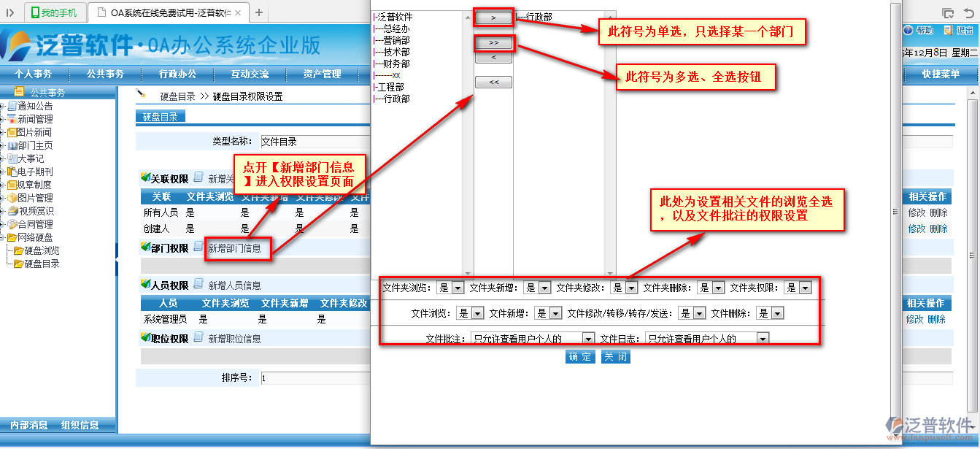Click the 图片管理 box icon

coord(12,198)
